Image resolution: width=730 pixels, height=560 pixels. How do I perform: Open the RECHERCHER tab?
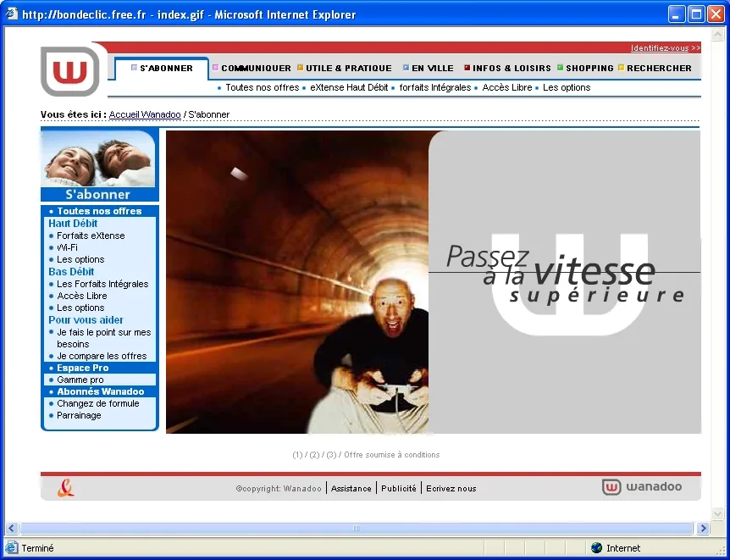coord(655,68)
